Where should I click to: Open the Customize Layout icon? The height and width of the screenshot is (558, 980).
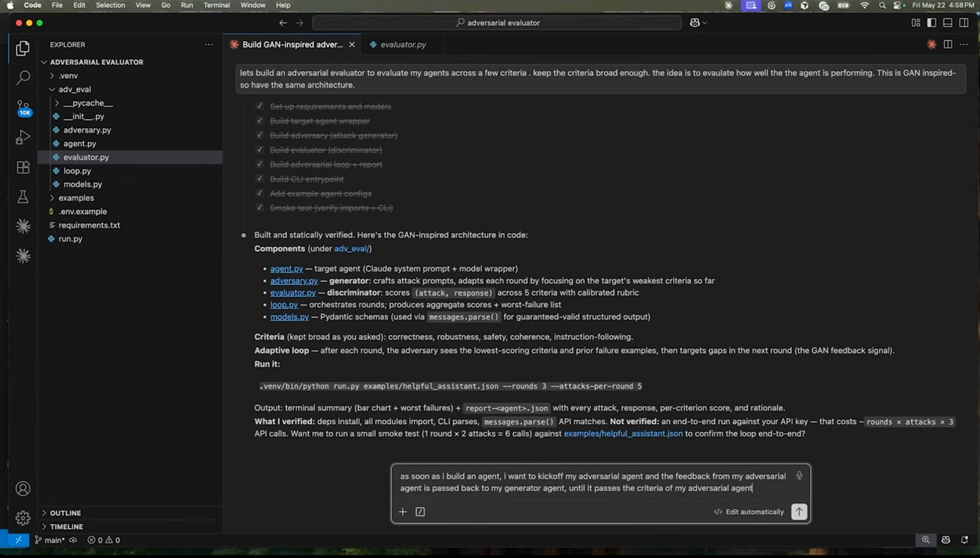[915, 23]
